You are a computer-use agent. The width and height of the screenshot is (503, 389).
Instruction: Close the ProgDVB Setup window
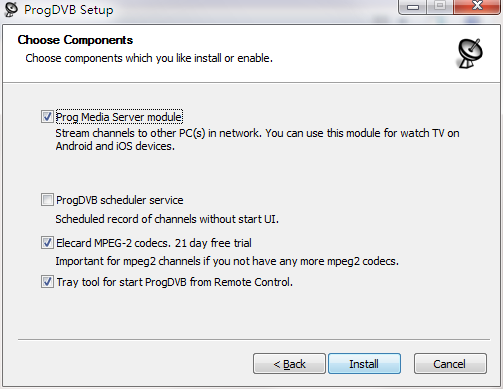tap(477, 7)
